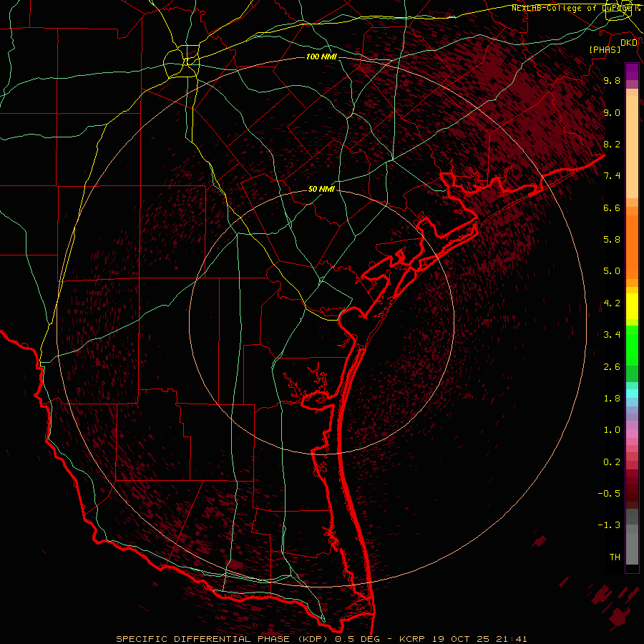This screenshot has height=644, width=644.
Task: Click the 8.2 value on the color scale
Action: coord(612,144)
